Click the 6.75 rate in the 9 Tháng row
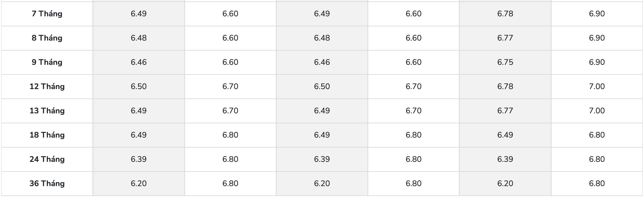 (x=505, y=62)
